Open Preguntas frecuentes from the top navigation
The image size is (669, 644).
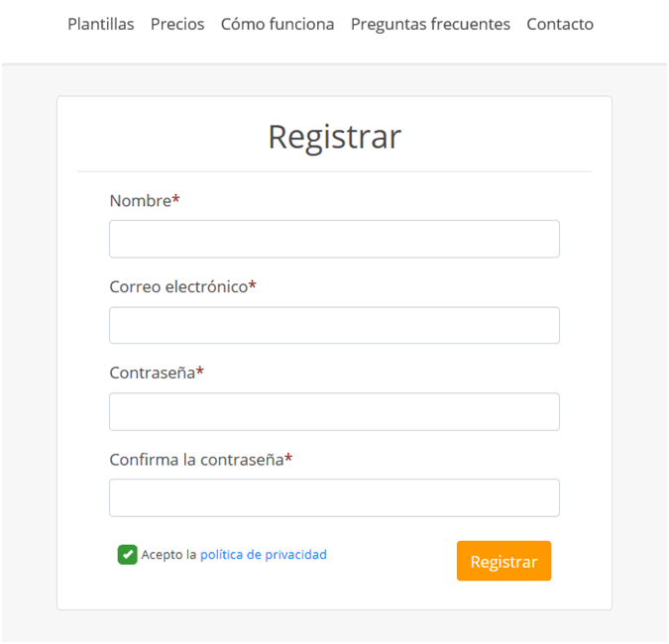[430, 24]
